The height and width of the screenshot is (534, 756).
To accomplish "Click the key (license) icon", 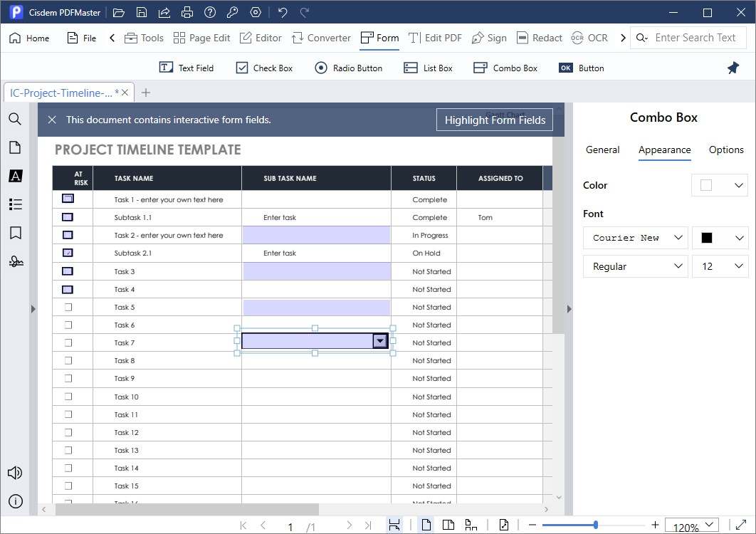I will (232, 13).
